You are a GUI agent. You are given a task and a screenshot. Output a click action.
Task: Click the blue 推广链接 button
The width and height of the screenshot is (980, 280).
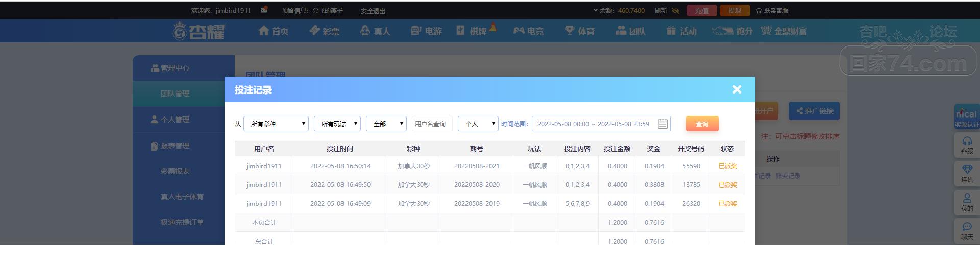(814, 111)
